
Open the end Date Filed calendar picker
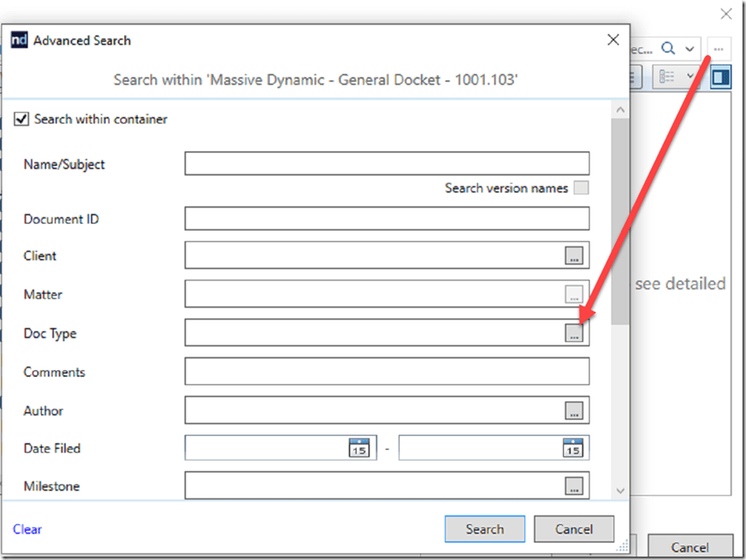(574, 446)
